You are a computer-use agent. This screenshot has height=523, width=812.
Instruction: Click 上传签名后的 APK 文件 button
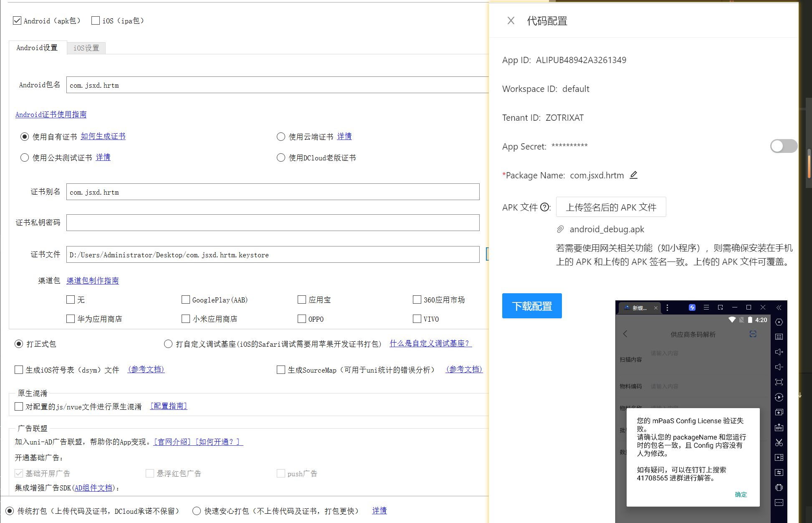pyautogui.click(x=611, y=207)
